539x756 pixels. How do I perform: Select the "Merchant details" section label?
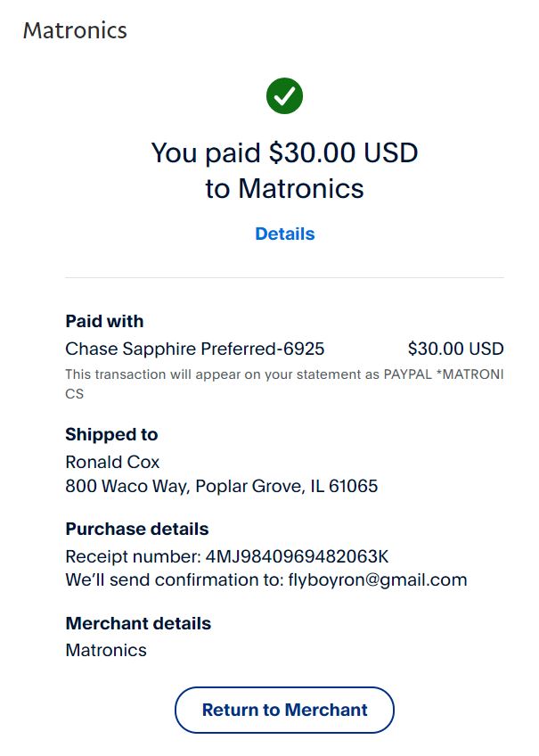pyautogui.click(x=138, y=623)
